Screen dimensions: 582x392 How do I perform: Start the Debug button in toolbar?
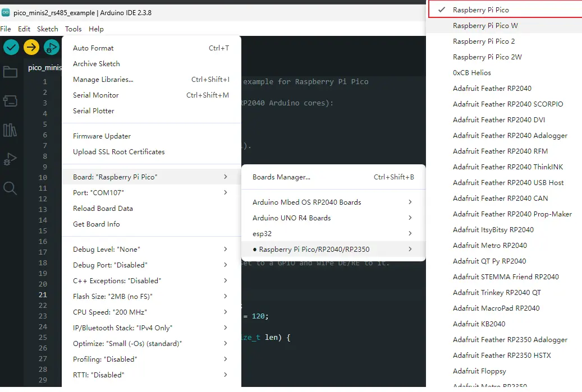point(51,47)
